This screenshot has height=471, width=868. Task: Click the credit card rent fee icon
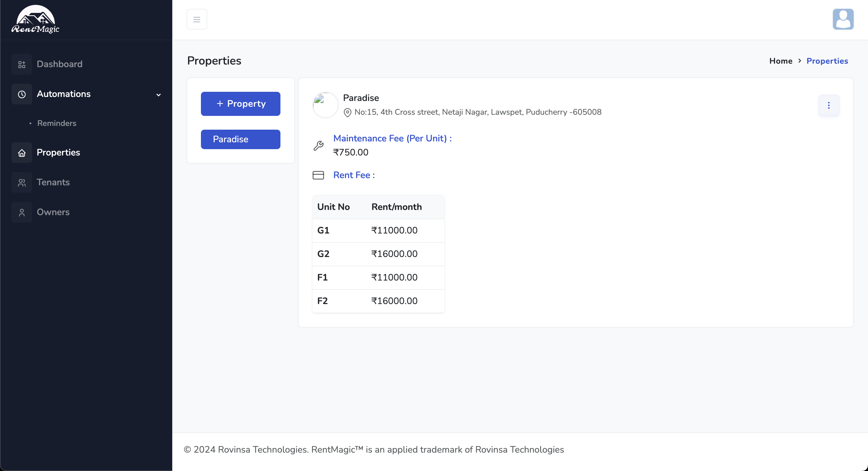318,175
